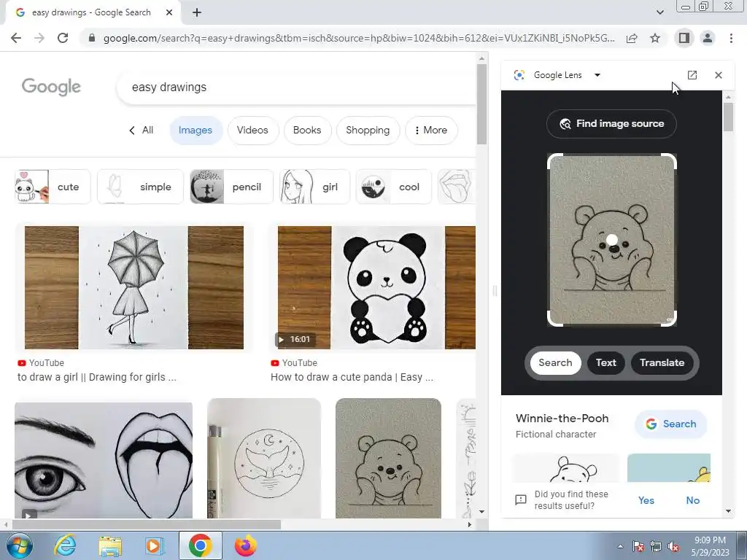
Task: Click the Pooh result thumbnail in Lens panel
Action: click(x=565, y=467)
